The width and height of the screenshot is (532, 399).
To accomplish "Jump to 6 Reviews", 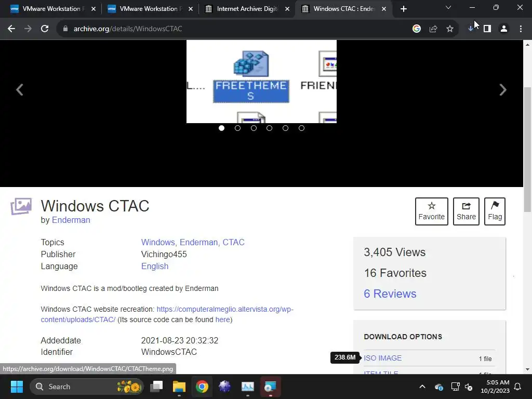I will 390,294.
